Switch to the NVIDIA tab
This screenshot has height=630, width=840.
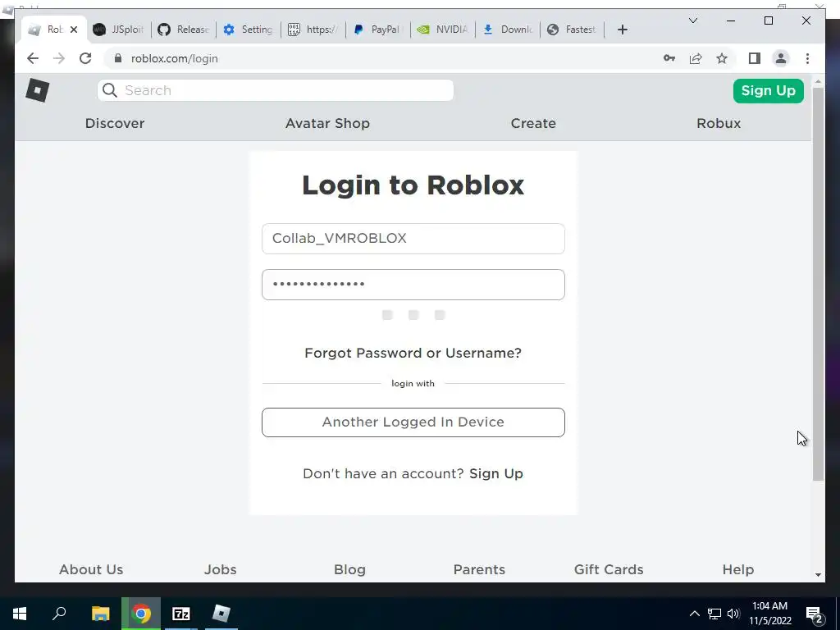point(442,30)
